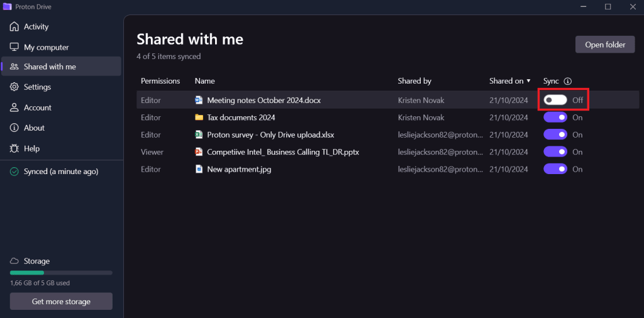
Task: Select New apartment.jpg file name
Action: (x=239, y=169)
